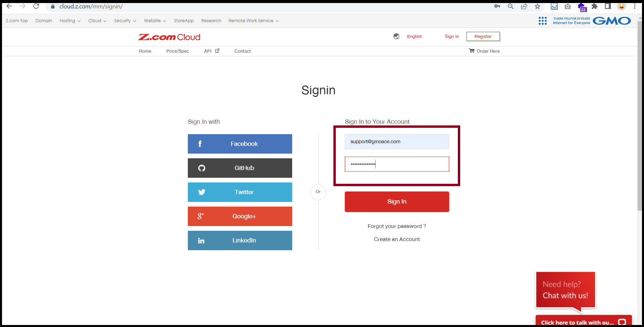Click the profile avatar icon
This screenshot has height=327, width=644.
point(622,6)
